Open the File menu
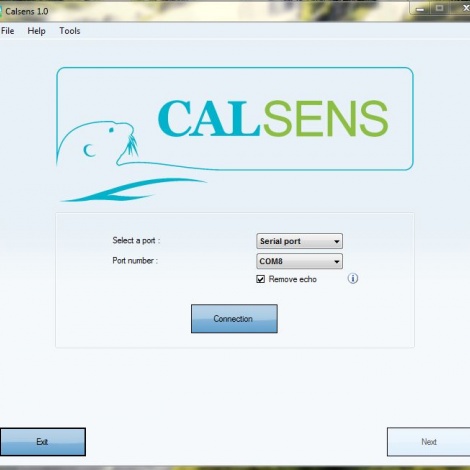Screen dimensions: 470x470 7,31
